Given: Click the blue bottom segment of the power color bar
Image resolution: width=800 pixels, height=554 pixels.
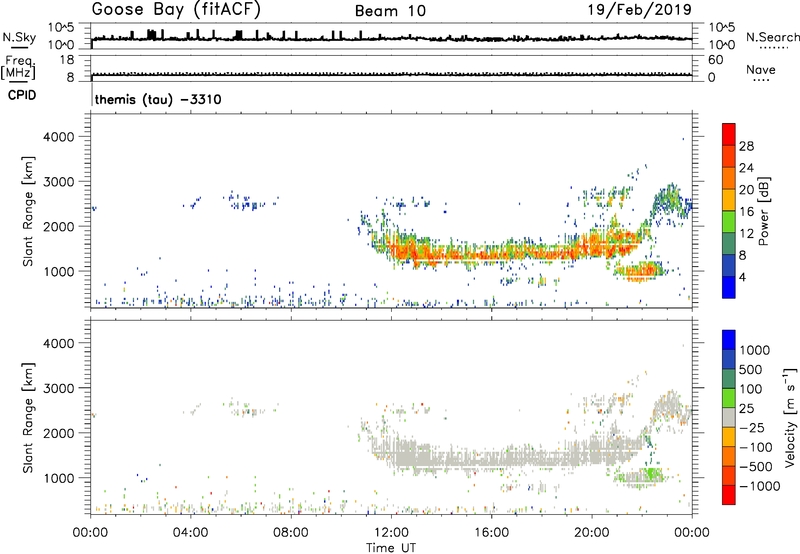Looking at the screenshot, I should pos(729,287).
